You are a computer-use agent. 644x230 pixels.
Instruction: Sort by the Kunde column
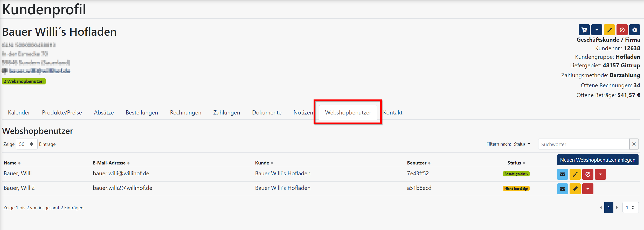[x=264, y=163]
